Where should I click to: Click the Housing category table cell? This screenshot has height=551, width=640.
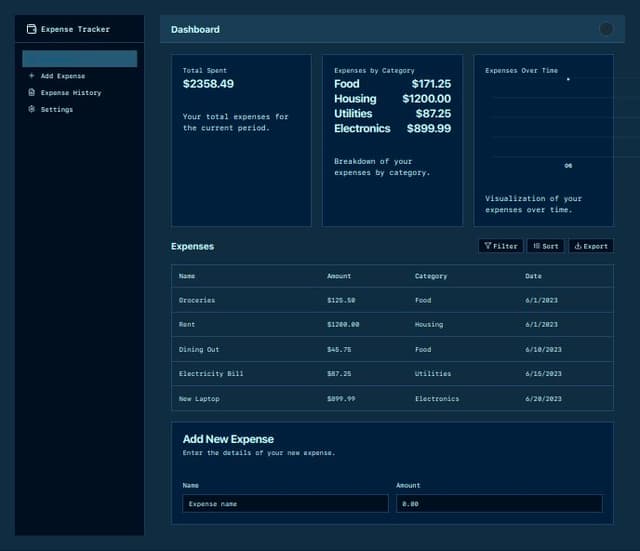click(429, 324)
